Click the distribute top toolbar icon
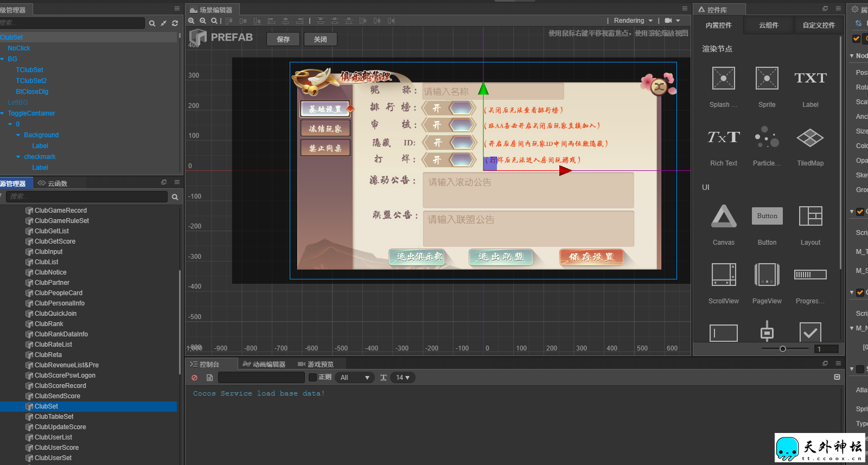Viewport: 868px width, 465px height. pyautogui.click(x=320, y=21)
